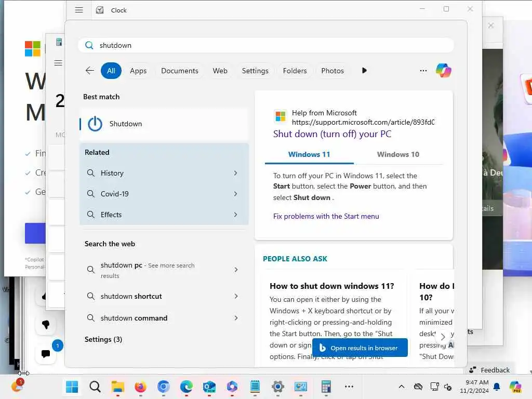Open Copilot icon in search panel

[x=444, y=71]
